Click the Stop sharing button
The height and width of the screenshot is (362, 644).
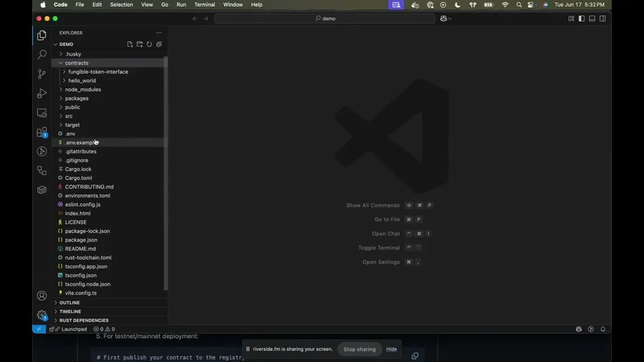[360, 349]
